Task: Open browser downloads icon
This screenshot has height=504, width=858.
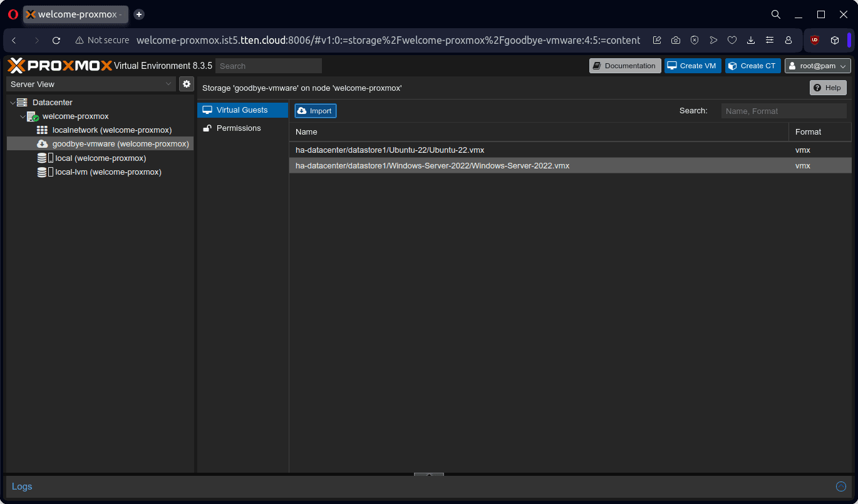Action: point(751,40)
